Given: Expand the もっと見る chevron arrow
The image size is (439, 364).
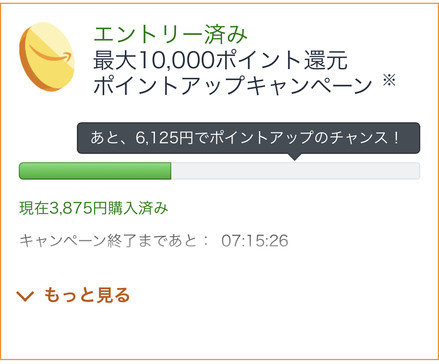Looking at the screenshot, I should click(25, 296).
